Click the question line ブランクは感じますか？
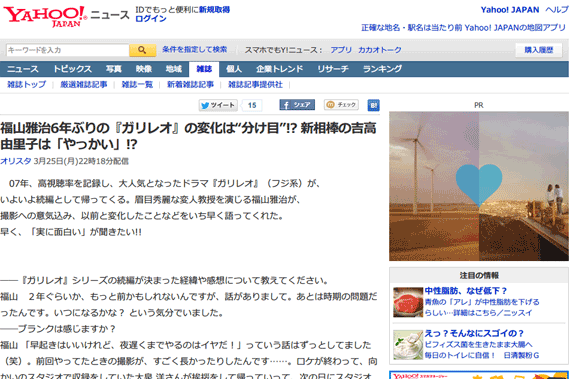570x379 pixels. pos(57,329)
